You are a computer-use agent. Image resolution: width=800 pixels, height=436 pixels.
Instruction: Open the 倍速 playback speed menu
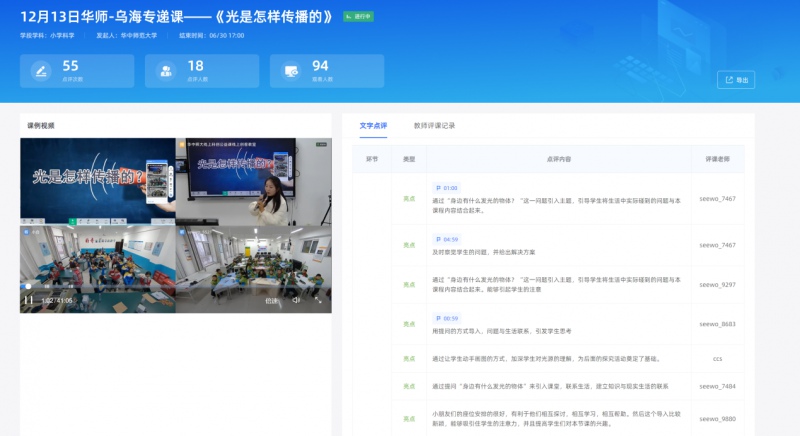pyautogui.click(x=272, y=300)
